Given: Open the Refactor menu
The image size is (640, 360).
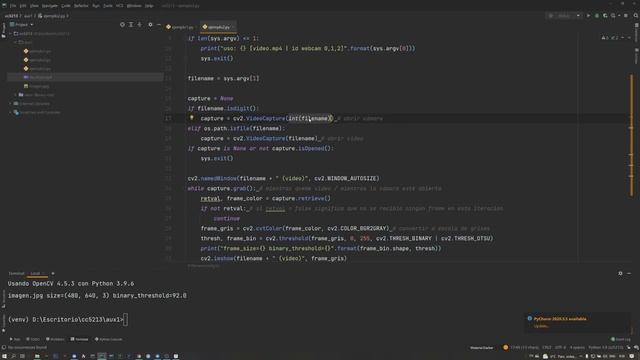Looking at the screenshot, I should [81, 6].
